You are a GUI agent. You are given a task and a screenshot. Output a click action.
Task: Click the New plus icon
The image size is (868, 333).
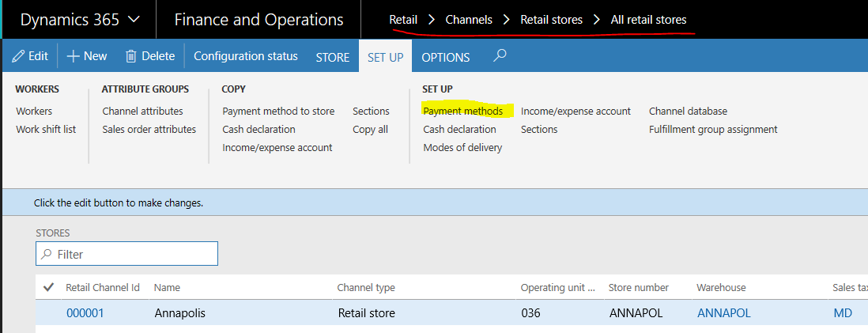coord(73,56)
